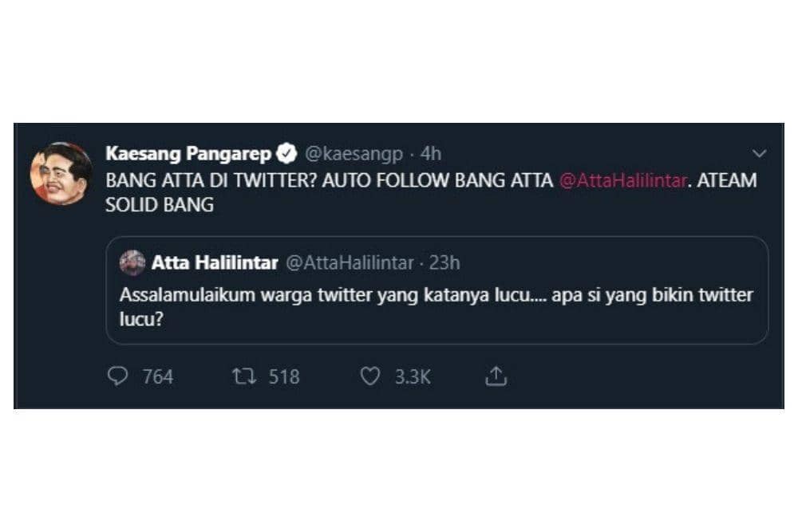Click the Atta Halilintar display name
The image size is (798, 532).
(x=213, y=262)
